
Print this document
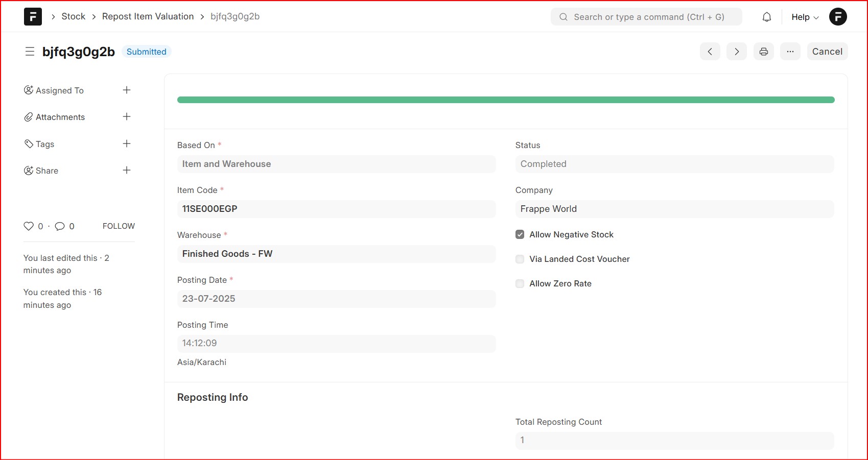click(764, 52)
